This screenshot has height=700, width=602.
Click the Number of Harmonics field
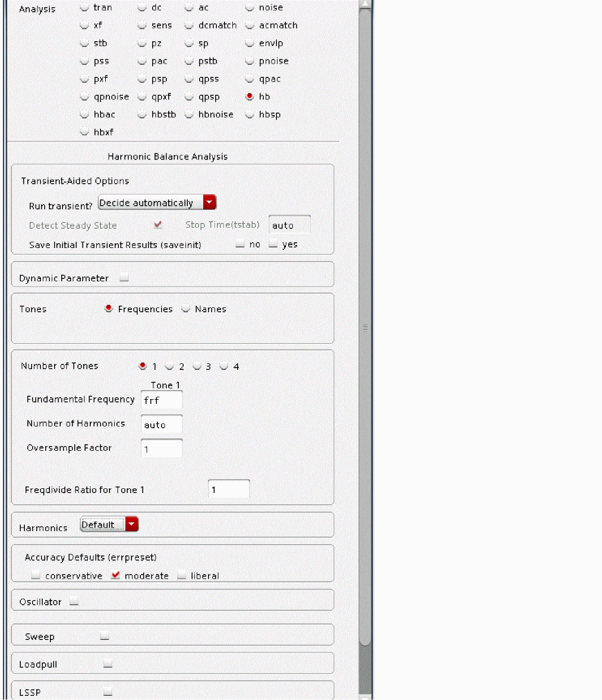coord(162,425)
